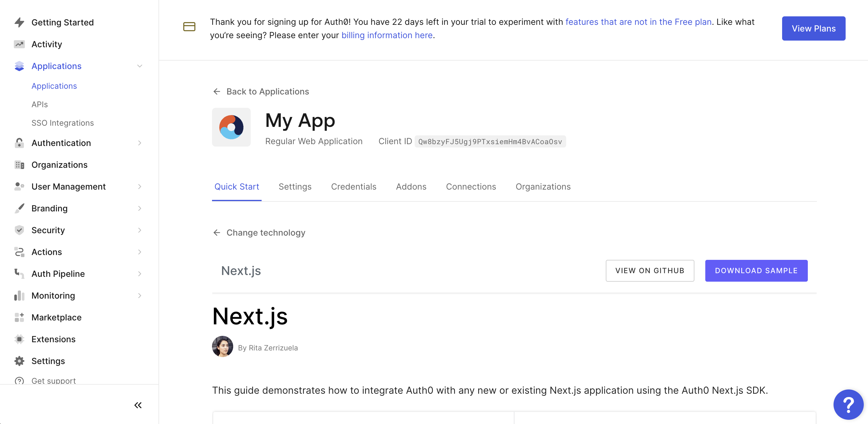Click the View Plans button
868x424 pixels.
[x=814, y=28]
